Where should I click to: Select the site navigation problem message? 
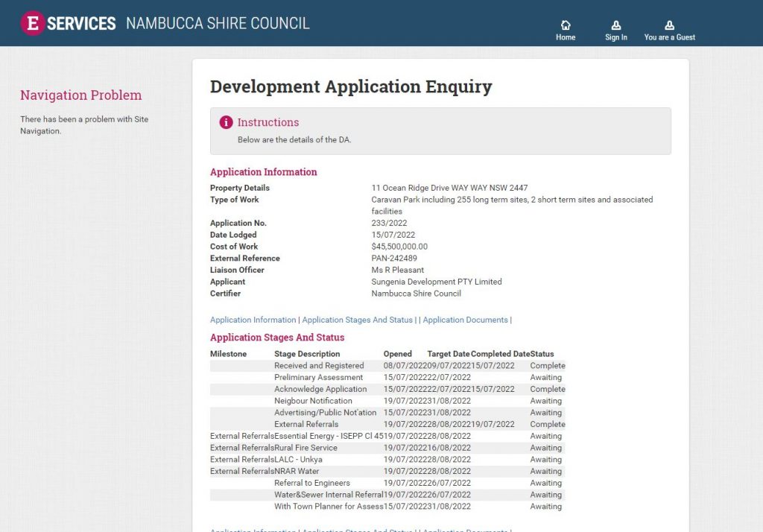tap(84, 125)
